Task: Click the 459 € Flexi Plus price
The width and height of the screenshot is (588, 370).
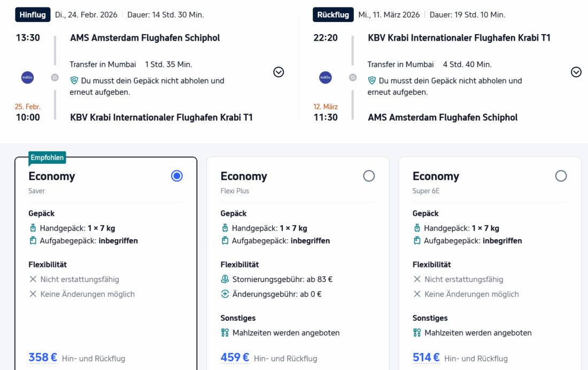Action: (235, 358)
